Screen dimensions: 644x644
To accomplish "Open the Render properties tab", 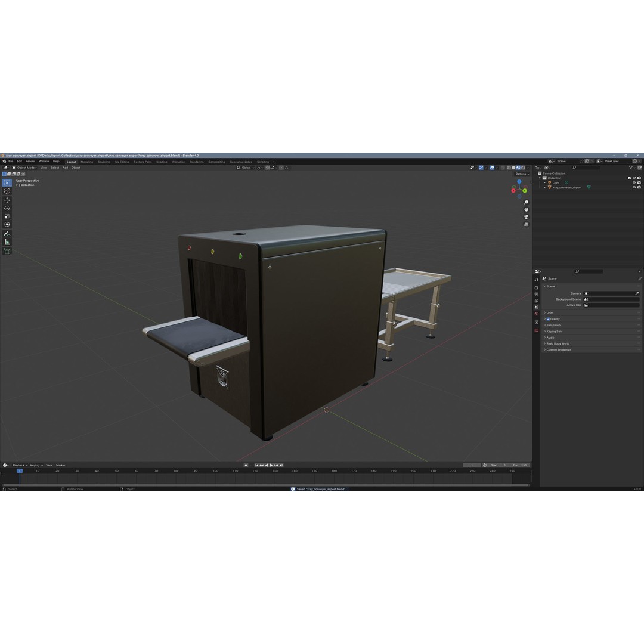I will point(537,288).
